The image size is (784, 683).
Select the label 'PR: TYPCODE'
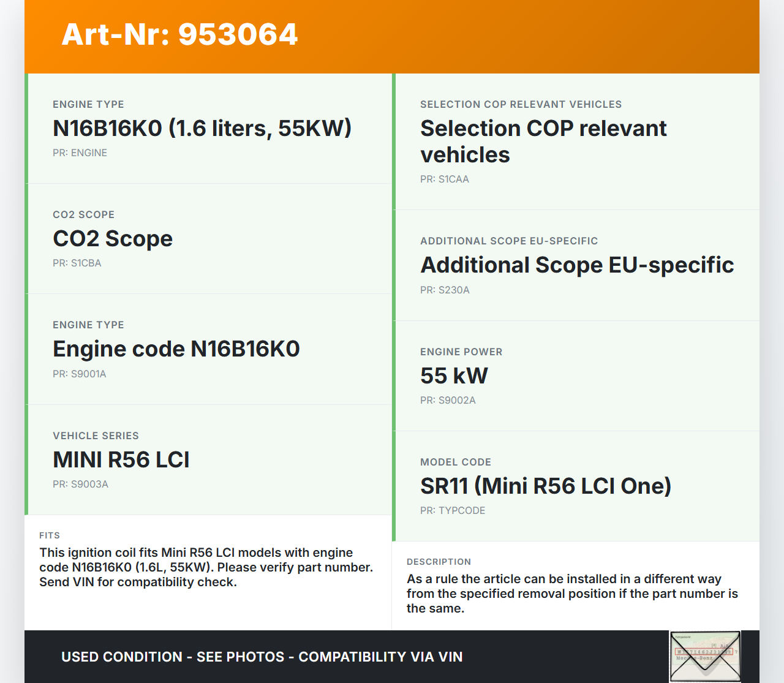[x=453, y=511]
